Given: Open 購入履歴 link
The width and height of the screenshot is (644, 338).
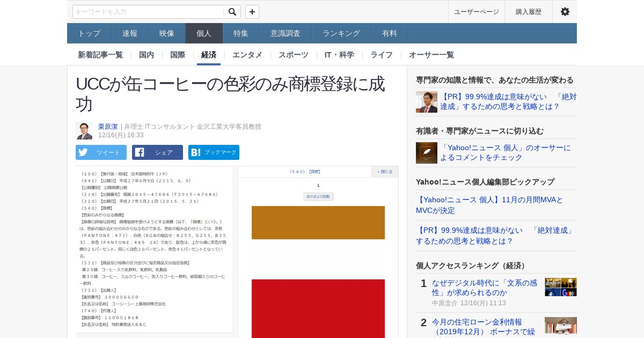Looking at the screenshot, I should point(529,12).
